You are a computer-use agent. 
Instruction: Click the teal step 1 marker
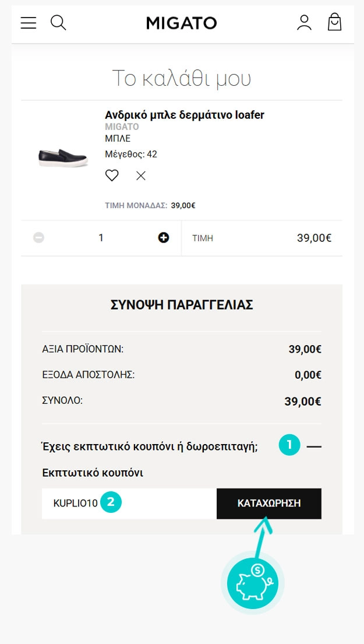tap(289, 446)
